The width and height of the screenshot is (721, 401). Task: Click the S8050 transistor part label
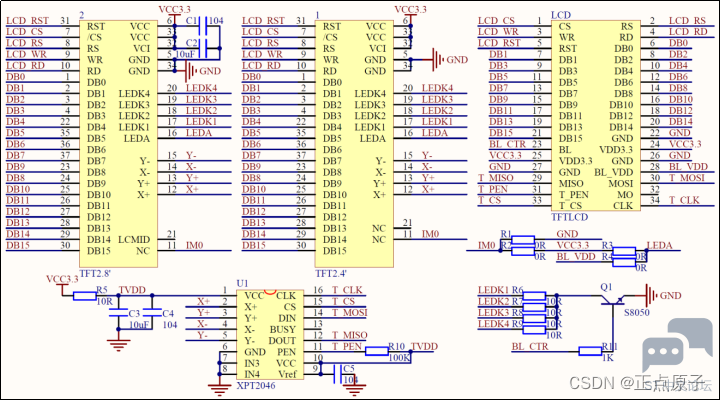pyautogui.click(x=637, y=313)
